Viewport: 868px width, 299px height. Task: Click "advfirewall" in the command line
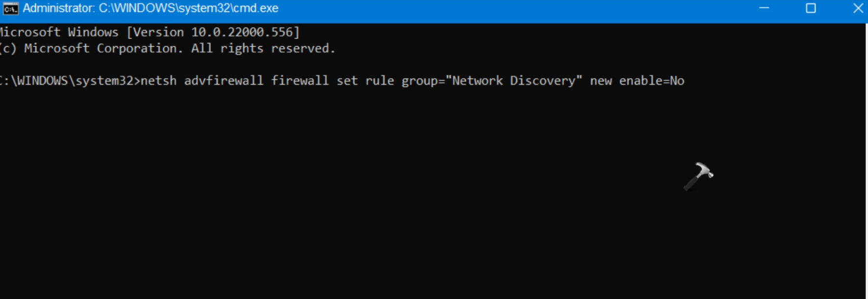coord(224,81)
